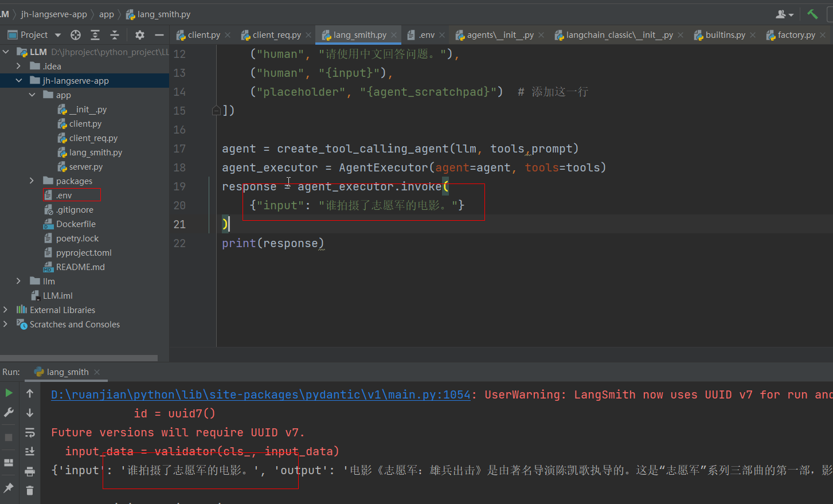Go down the stack trace arrow

coord(30,413)
